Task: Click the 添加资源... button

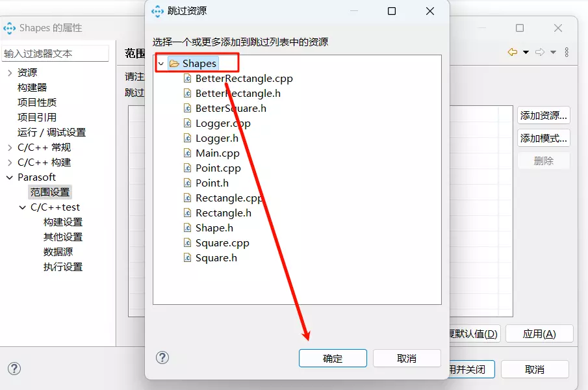Action: (x=543, y=116)
